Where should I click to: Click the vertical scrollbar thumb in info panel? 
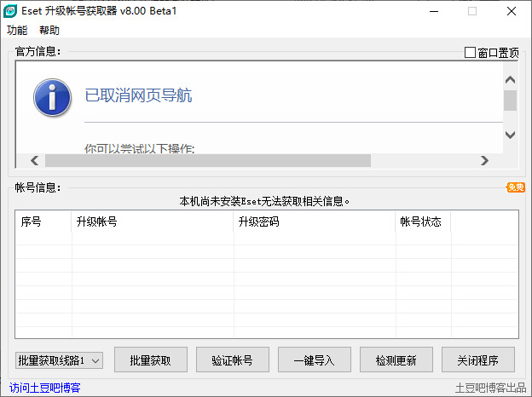pyautogui.click(x=510, y=101)
